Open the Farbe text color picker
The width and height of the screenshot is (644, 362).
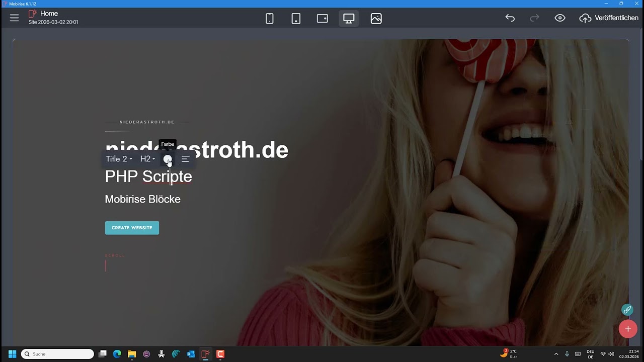click(x=168, y=159)
